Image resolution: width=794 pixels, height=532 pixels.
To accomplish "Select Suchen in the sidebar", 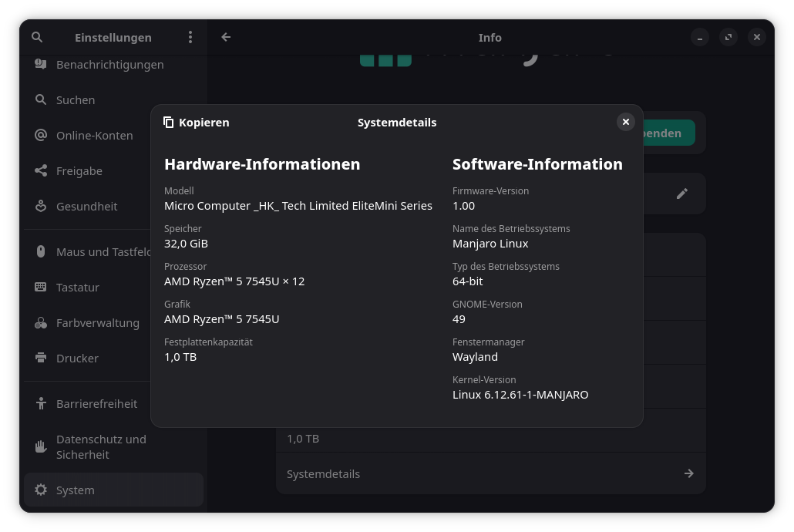I will 76,100.
